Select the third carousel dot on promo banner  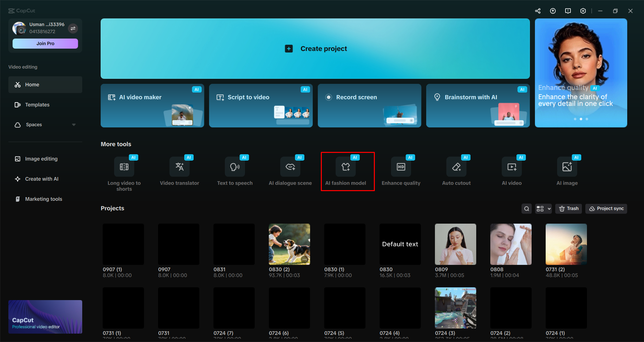click(x=587, y=119)
